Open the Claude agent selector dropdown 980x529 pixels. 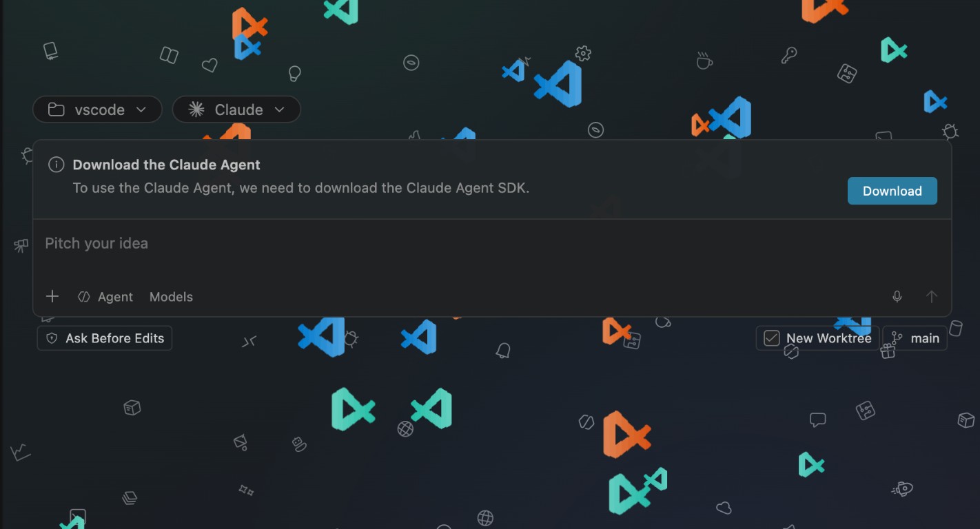236,110
